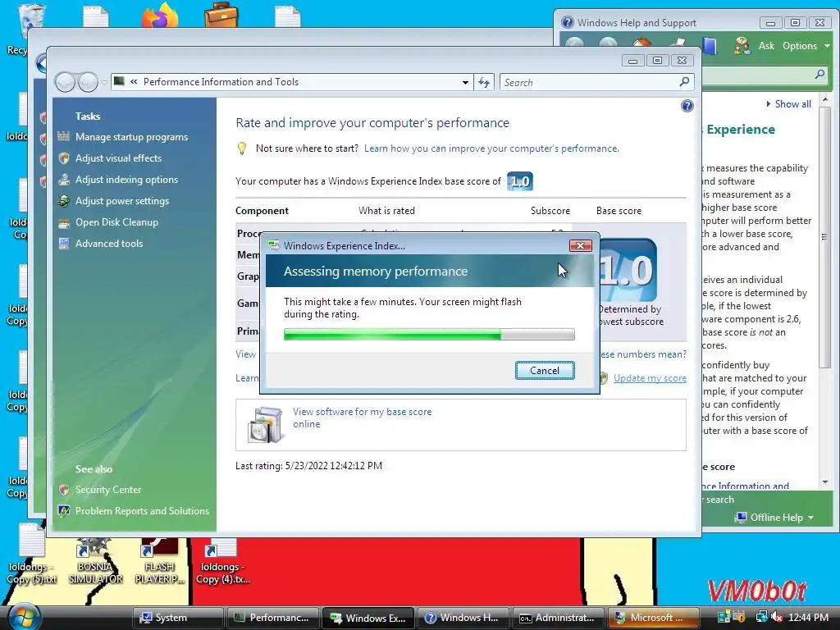Expand Show all in Help window
Screen dimensions: 840x630
coord(788,104)
